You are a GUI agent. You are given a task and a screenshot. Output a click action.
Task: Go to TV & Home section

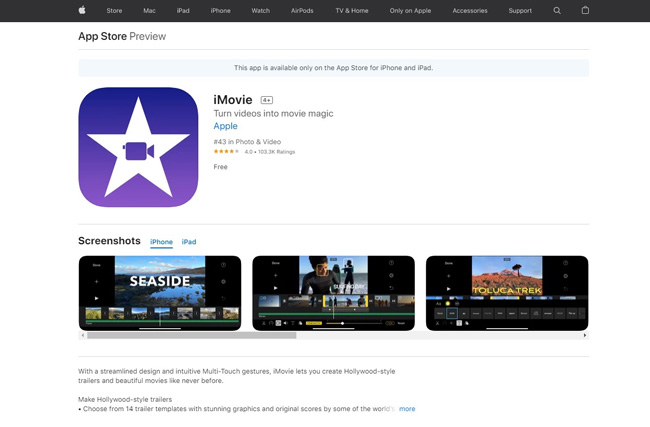tap(352, 11)
